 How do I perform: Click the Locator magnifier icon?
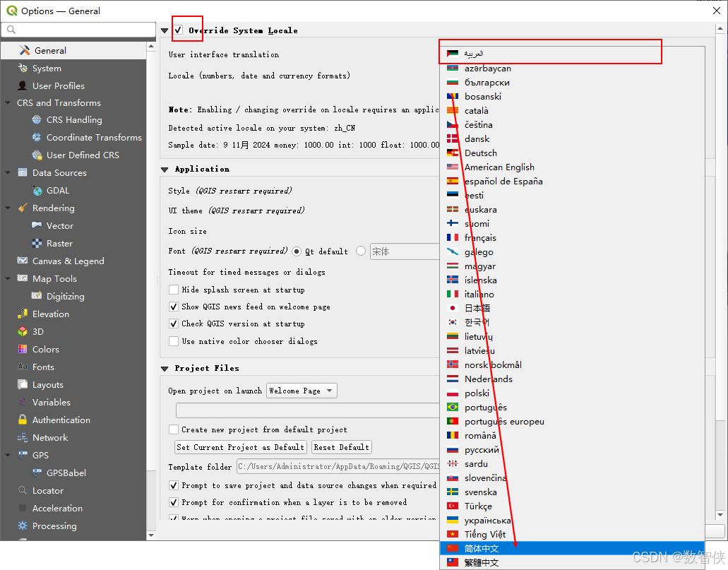(23, 490)
